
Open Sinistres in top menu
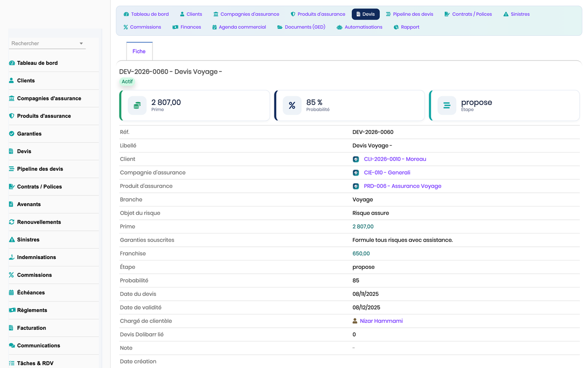[516, 14]
